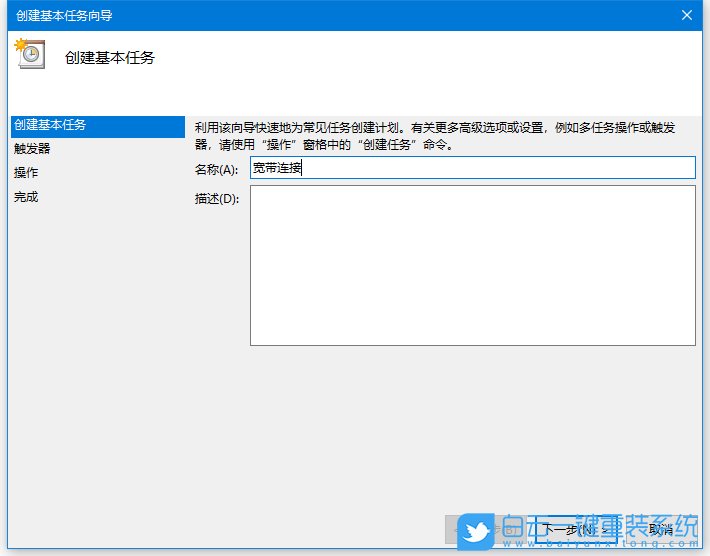Screen dimensions: 710x556
Task: Click the 下一步 button
Action: [x=576, y=529]
